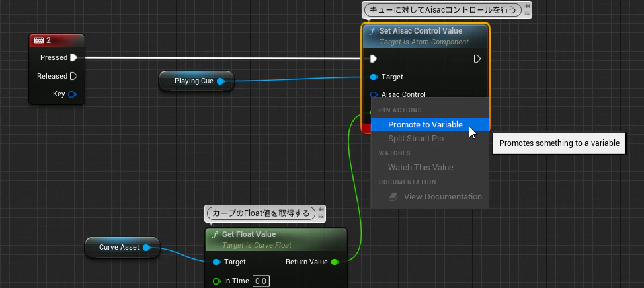Click the Target is Curve Float subtitle
The image size is (644, 288).
pos(257,245)
